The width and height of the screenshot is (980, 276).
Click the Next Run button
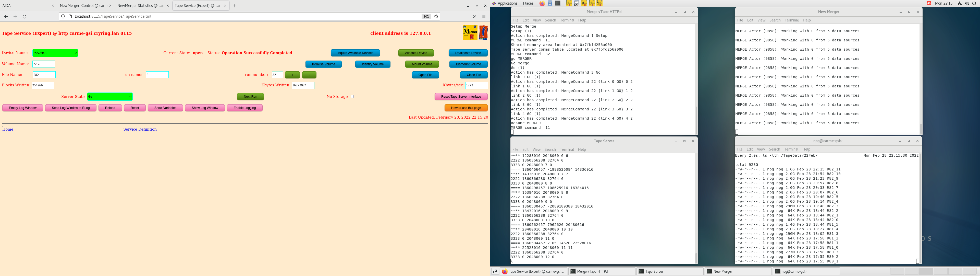[250, 97]
